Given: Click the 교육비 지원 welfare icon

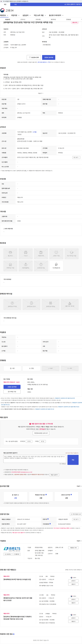Looking at the screenshot, I should point(56,254).
